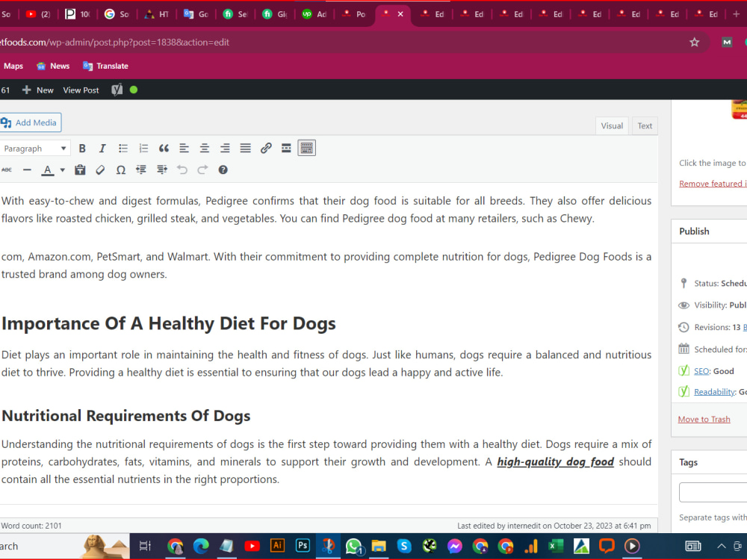Open the Paragraph format dropdown
Image resolution: width=747 pixels, height=560 pixels.
click(x=34, y=149)
